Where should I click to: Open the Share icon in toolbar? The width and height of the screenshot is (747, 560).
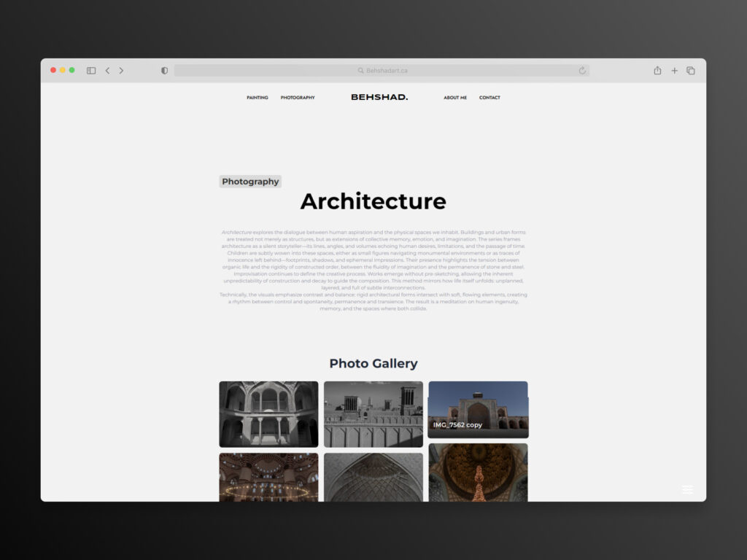click(x=657, y=71)
